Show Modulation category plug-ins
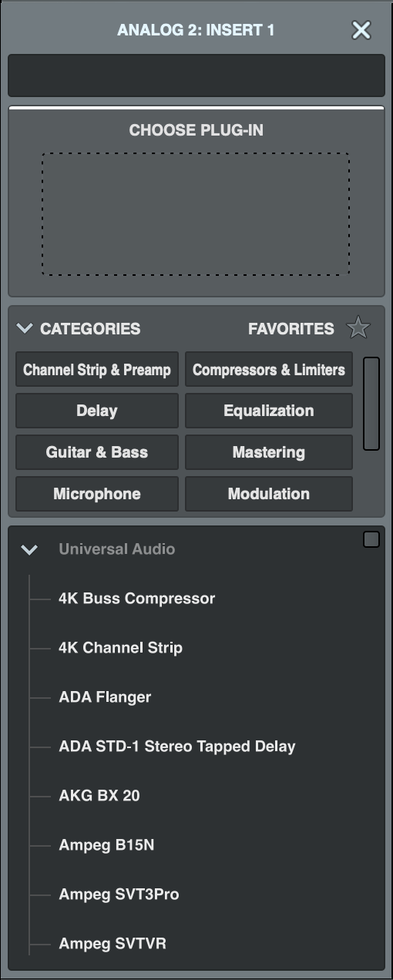The height and width of the screenshot is (980, 393). pyautogui.click(x=269, y=494)
